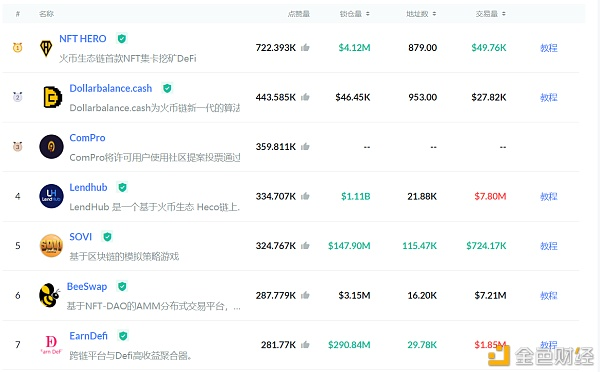Open the ComPro project link
The image size is (600, 372).
[x=87, y=138]
